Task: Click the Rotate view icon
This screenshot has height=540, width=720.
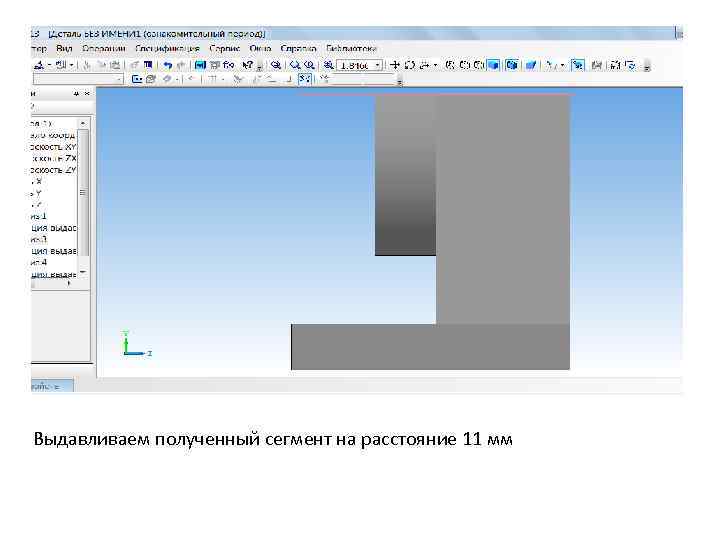Action: click(410, 65)
